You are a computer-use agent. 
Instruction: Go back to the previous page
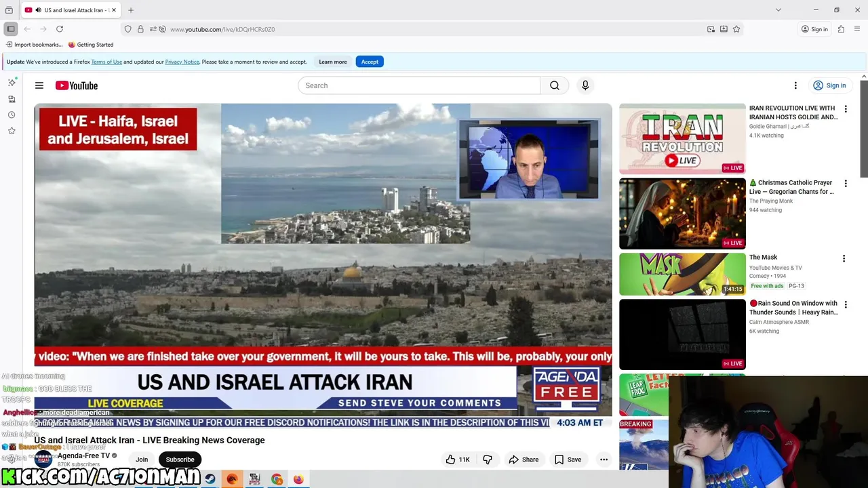click(x=27, y=29)
